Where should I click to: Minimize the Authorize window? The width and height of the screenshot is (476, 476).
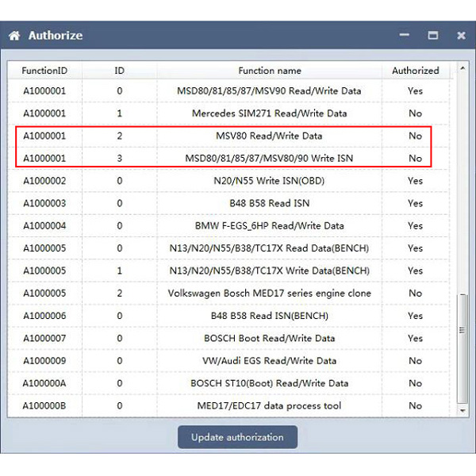coord(404,35)
